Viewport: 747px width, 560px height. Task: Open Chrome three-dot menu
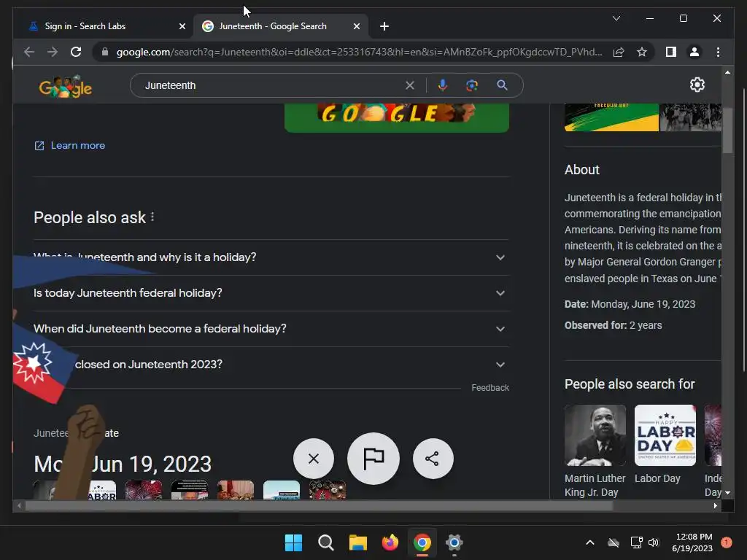tap(718, 52)
